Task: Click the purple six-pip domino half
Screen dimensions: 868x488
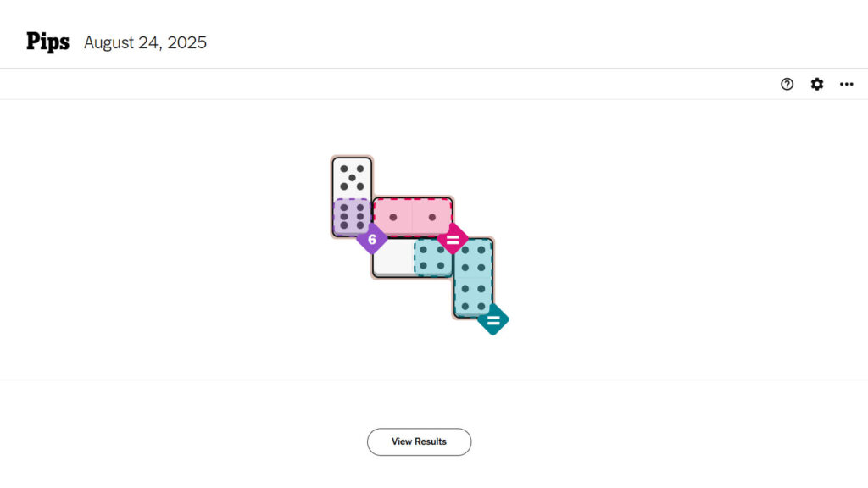Action: point(351,217)
